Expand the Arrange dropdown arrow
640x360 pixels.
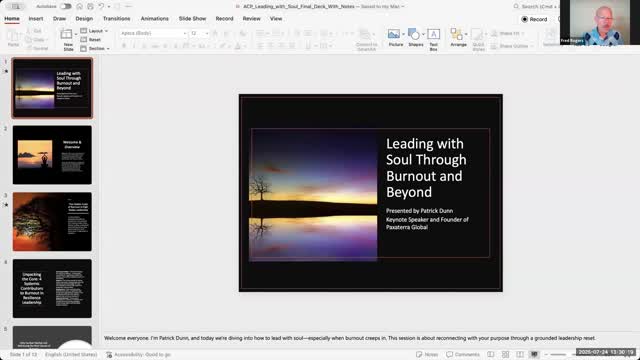[466, 34]
